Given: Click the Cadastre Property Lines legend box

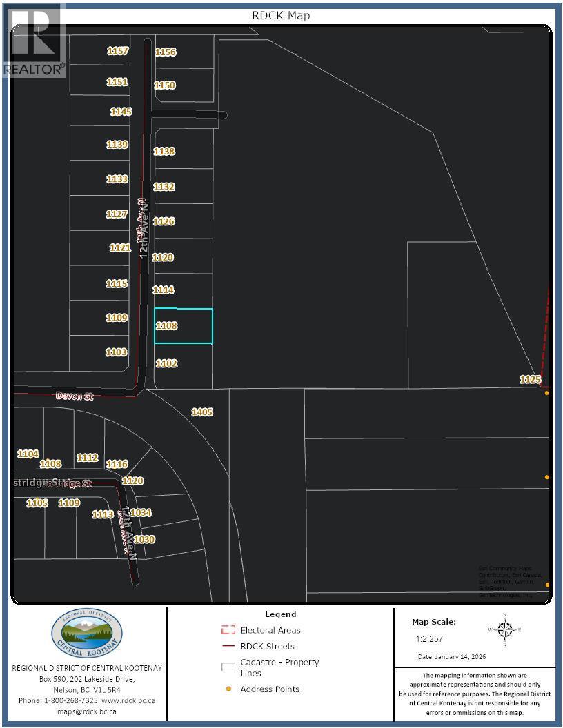Looking at the screenshot, I should pos(228,667).
